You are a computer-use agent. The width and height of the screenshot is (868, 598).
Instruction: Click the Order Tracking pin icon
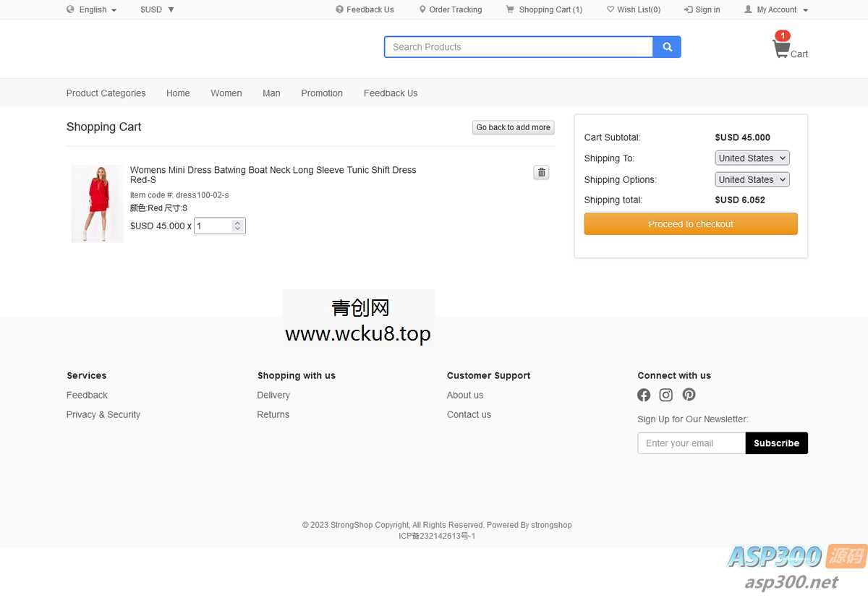(422, 9)
